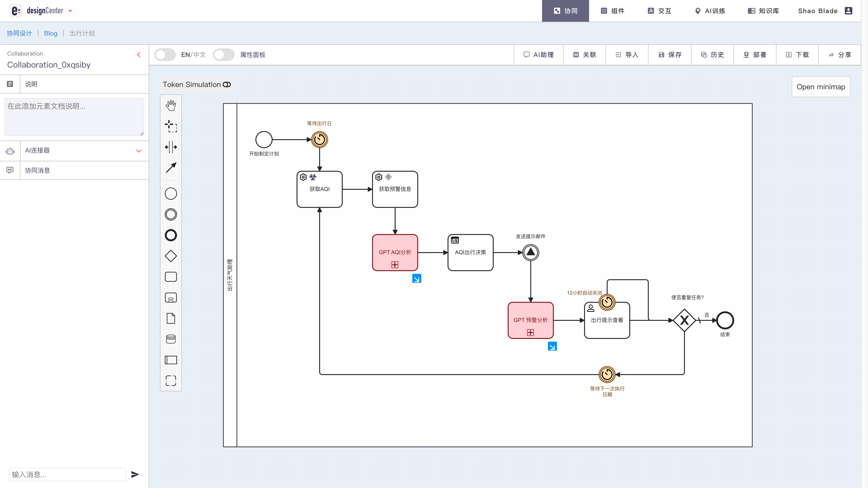
Task: Select the 使否重复任务 exclusive gateway
Action: tap(684, 320)
